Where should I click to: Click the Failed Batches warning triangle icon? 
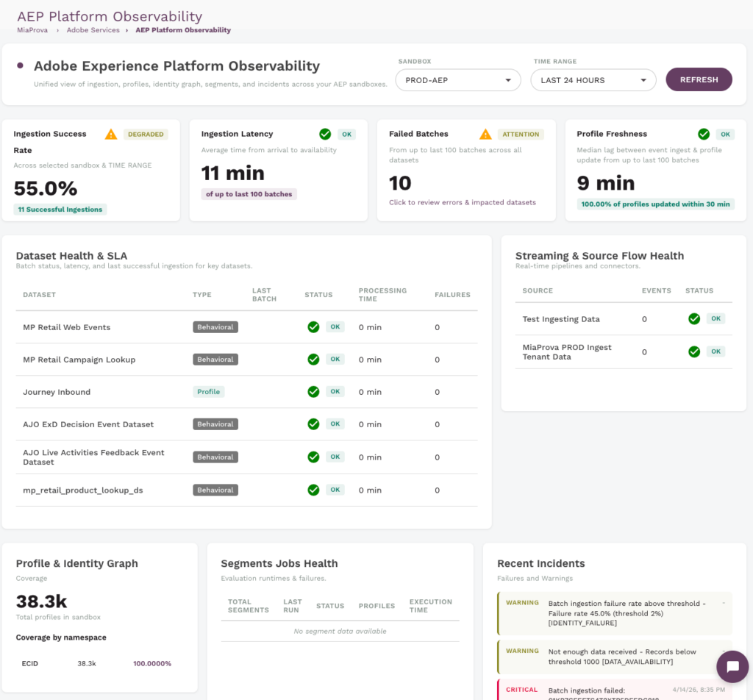click(x=485, y=134)
